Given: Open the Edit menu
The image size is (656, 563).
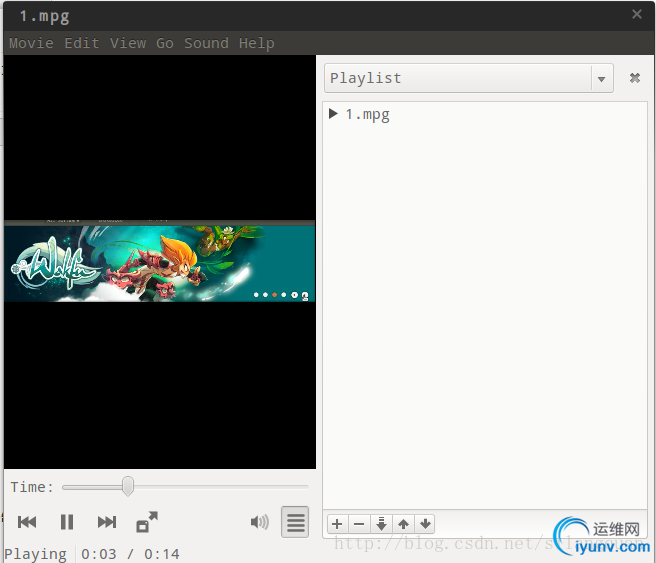Looking at the screenshot, I should tap(82, 43).
